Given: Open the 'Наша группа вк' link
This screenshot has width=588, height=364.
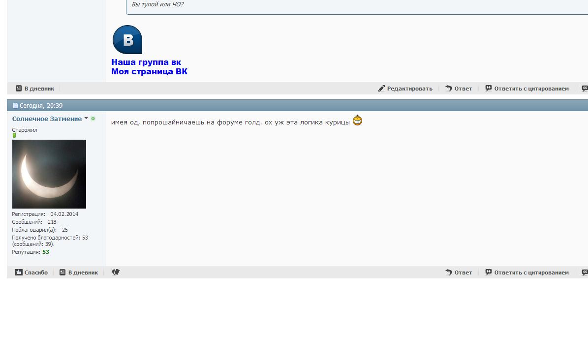Looking at the screenshot, I should (x=146, y=62).
